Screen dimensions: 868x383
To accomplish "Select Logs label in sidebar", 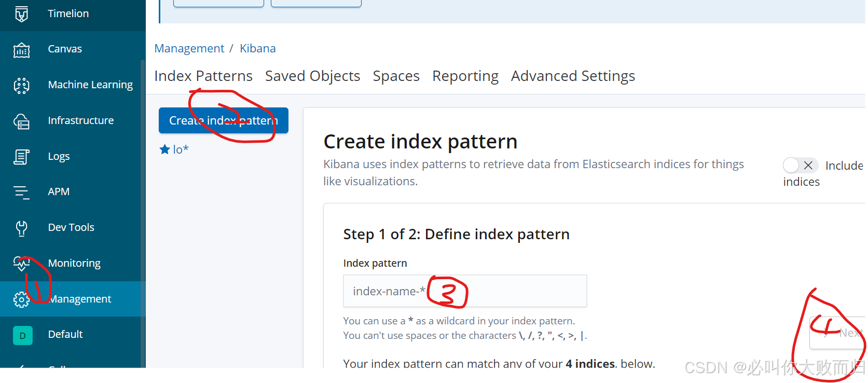I will 59,156.
